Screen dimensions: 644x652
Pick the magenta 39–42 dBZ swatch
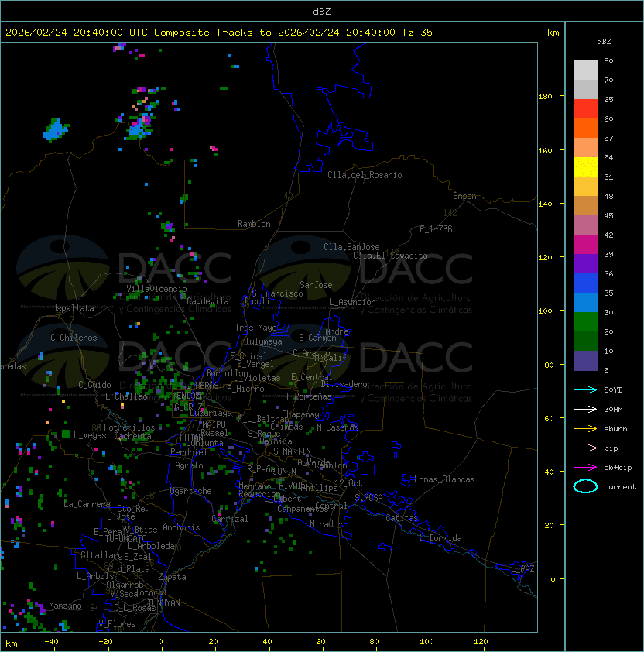(x=585, y=245)
